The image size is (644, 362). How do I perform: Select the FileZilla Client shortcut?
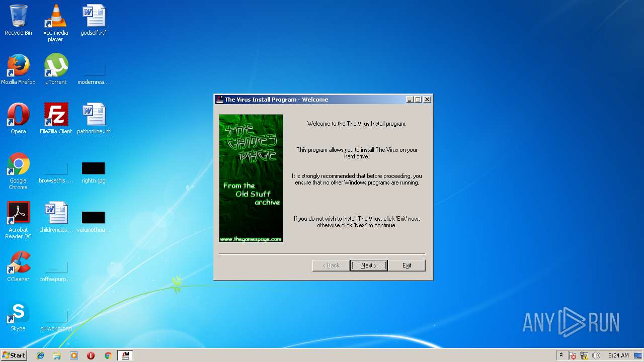(56, 119)
